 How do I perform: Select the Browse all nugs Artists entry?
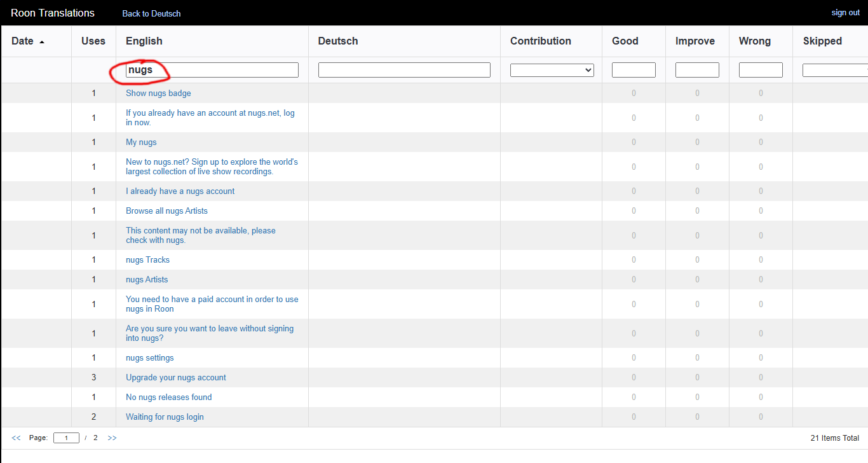(166, 211)
